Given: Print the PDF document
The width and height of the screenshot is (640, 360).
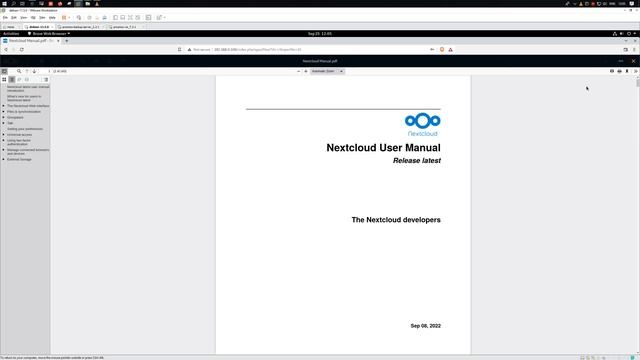Looking at the screenshot, I should point(620,71).
